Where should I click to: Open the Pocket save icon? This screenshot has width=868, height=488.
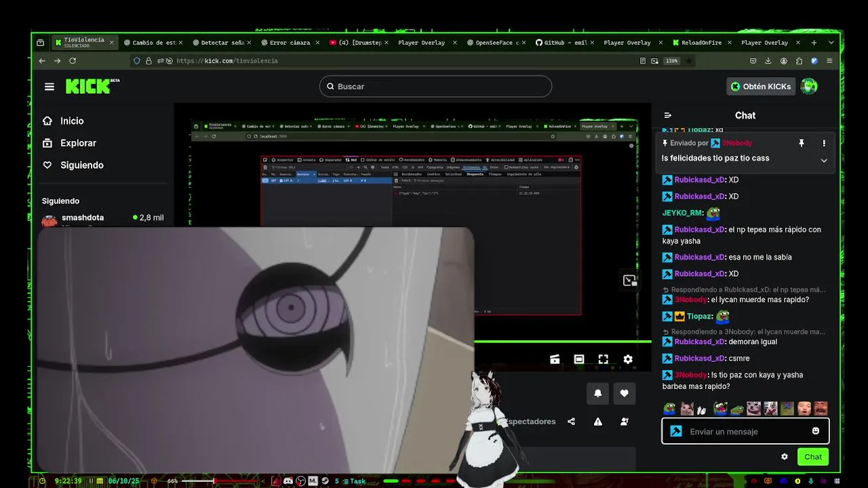click(753, 61)
